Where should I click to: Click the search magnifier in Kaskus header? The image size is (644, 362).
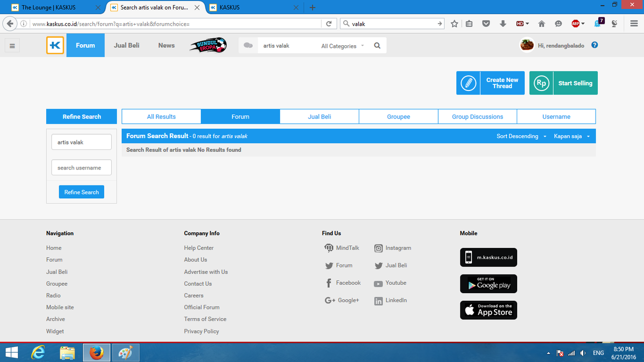[377, 46]
